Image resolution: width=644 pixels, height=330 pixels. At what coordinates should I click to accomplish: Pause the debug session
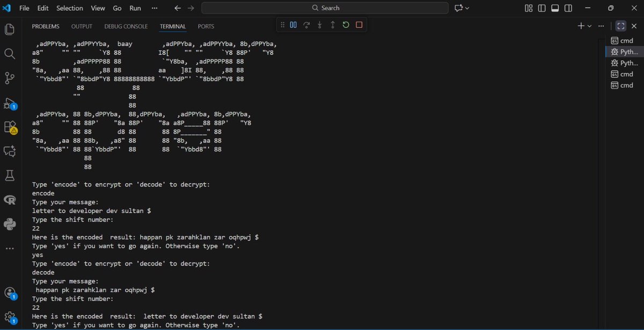click(x=293, y=25)
